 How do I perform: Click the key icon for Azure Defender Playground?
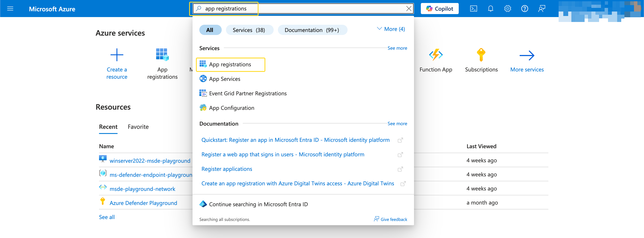[x=102, y=201]
